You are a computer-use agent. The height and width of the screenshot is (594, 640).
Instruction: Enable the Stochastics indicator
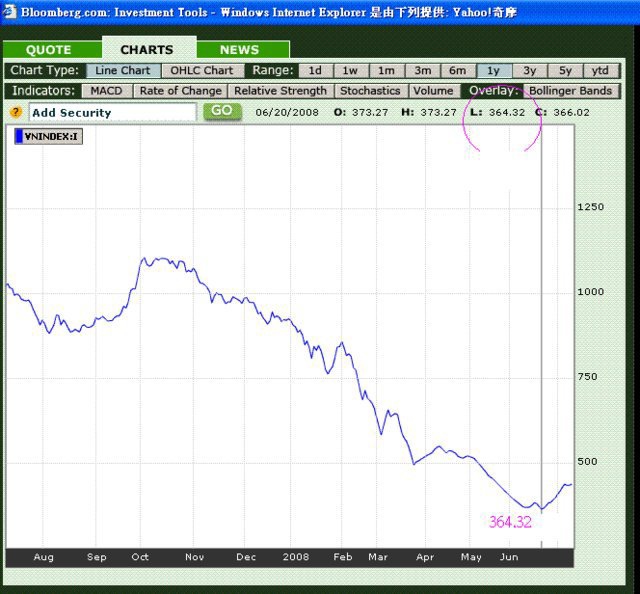(370, 91)
